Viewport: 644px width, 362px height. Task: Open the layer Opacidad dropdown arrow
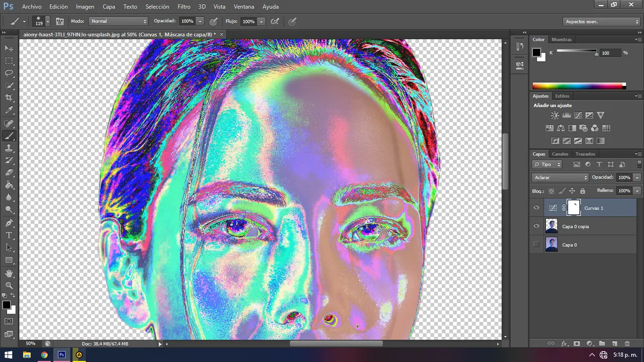pos(637,177)
